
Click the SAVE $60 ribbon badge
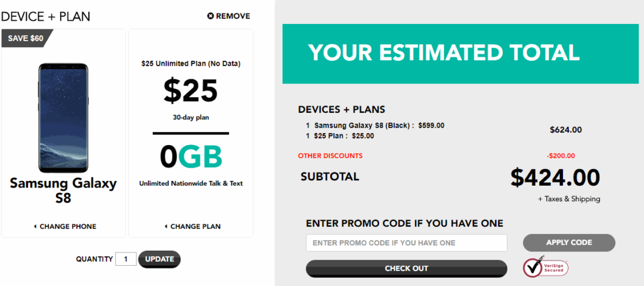pyautogui.click(x=27, y=38)
